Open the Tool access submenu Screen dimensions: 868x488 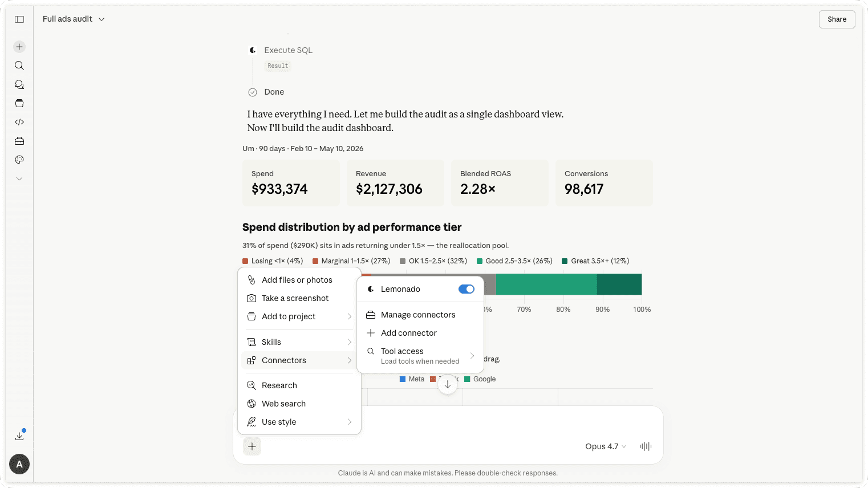(420, 356)
